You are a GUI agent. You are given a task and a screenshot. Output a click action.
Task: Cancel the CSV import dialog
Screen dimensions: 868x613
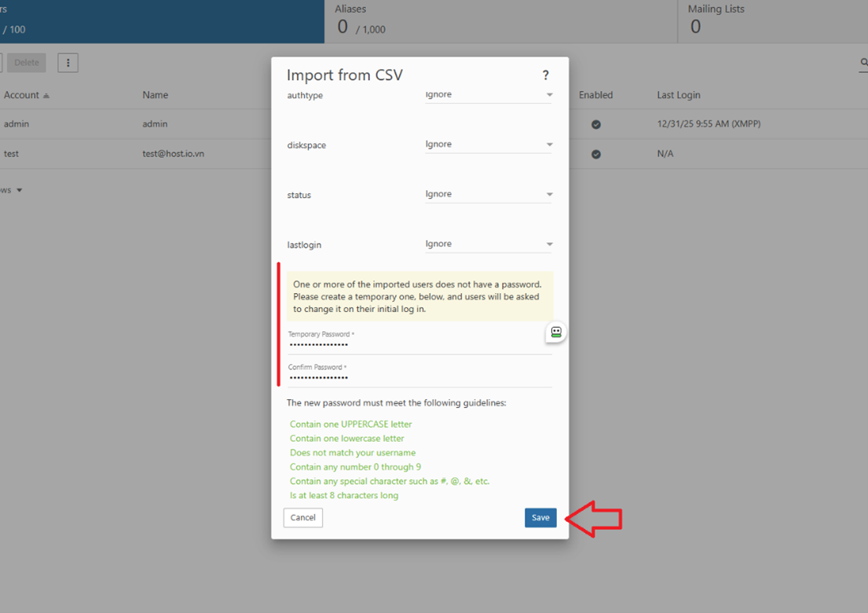[302, 518]
